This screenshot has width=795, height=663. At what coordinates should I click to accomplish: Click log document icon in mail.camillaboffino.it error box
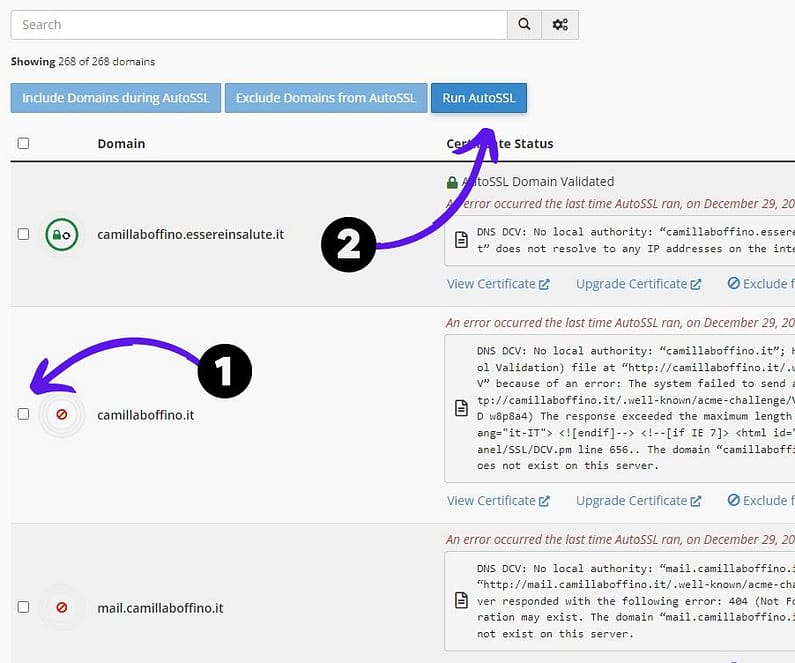[x=461, y=600]
